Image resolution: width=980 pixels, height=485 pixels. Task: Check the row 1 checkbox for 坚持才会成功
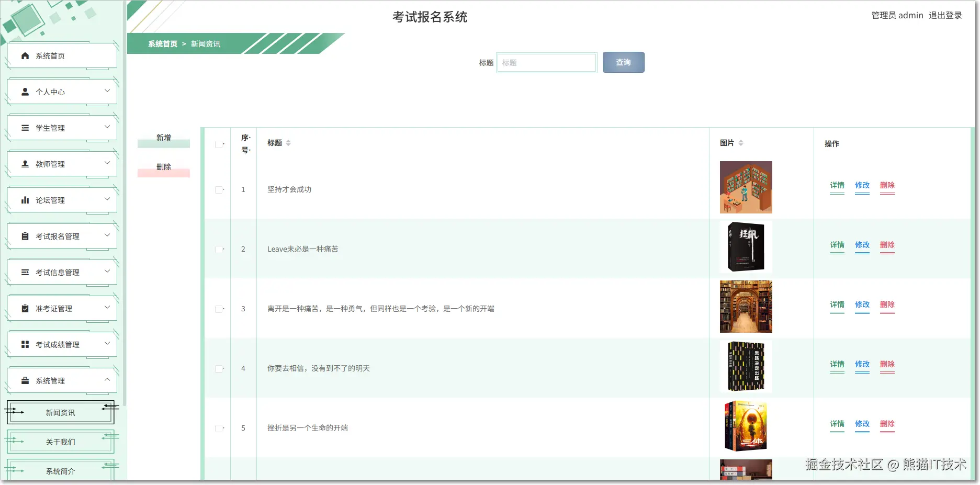pyautogui.click(x=219, y=190)
